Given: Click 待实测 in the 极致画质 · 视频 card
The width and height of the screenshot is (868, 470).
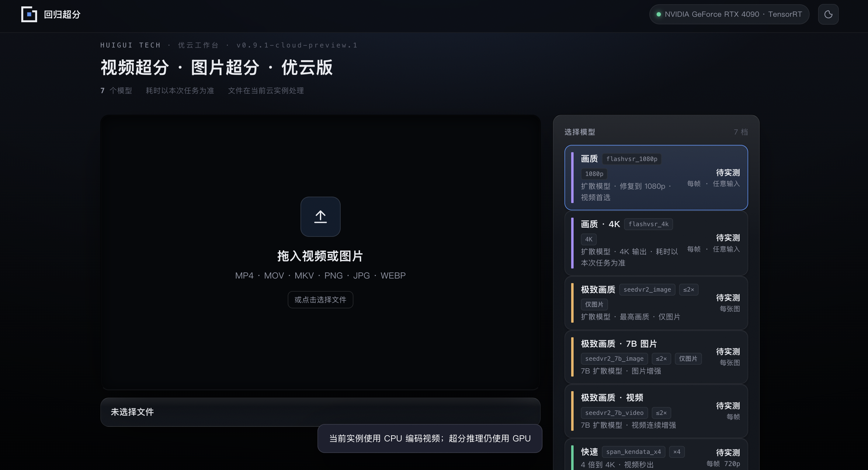Looking at the screenshot, I should tap(728, 405).
